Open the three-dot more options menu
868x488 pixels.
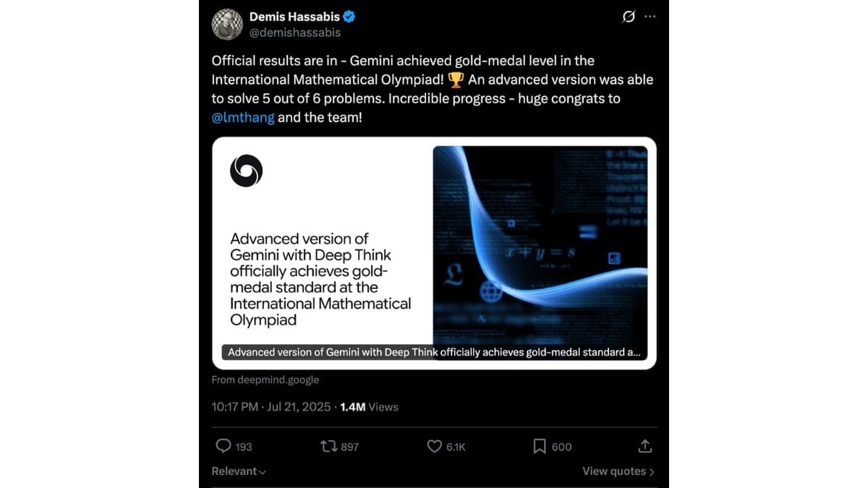click(x=650, y=17)
